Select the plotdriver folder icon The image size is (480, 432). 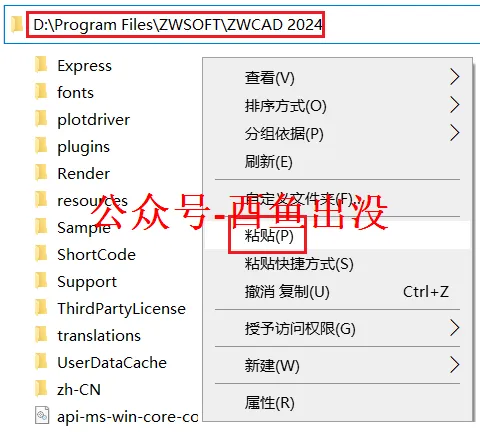tap(41, 119)
